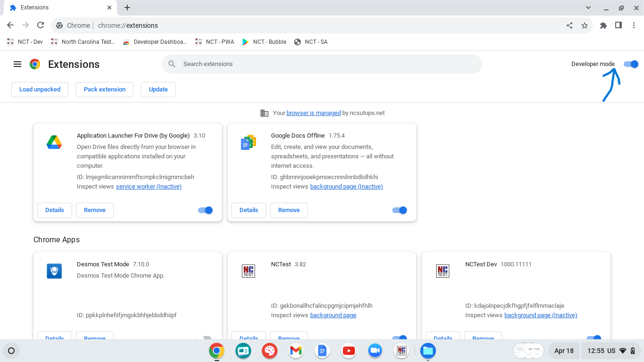Viewport: 644px width, 362px height.
Task: Open Gmail from the shelf
Action: point(296,351)
